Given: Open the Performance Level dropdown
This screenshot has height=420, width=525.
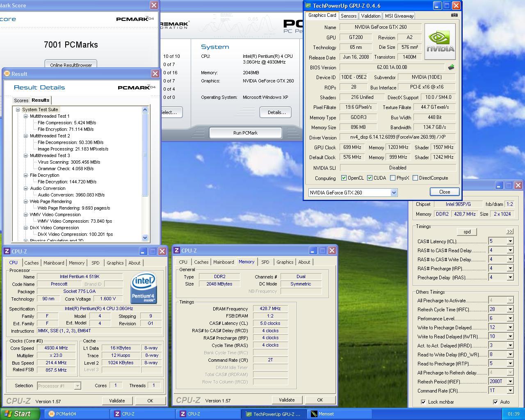Looking at the screenshot, I should click(510, 318).
